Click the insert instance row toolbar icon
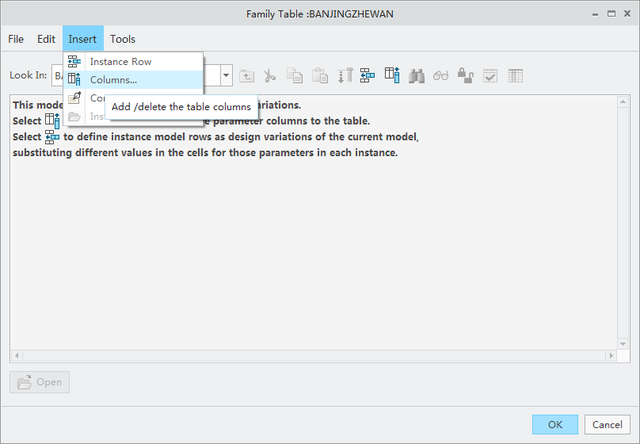Viewport: 640px width, 444px height. tap(367, 76)
